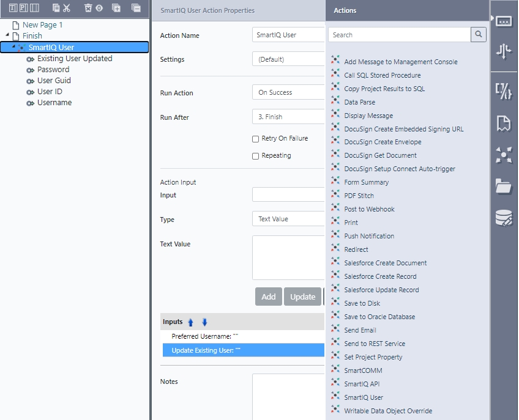Open the flow arrows sidebar icon
Viewport: 519px width, 420px height.
click(x=504, y=51)
